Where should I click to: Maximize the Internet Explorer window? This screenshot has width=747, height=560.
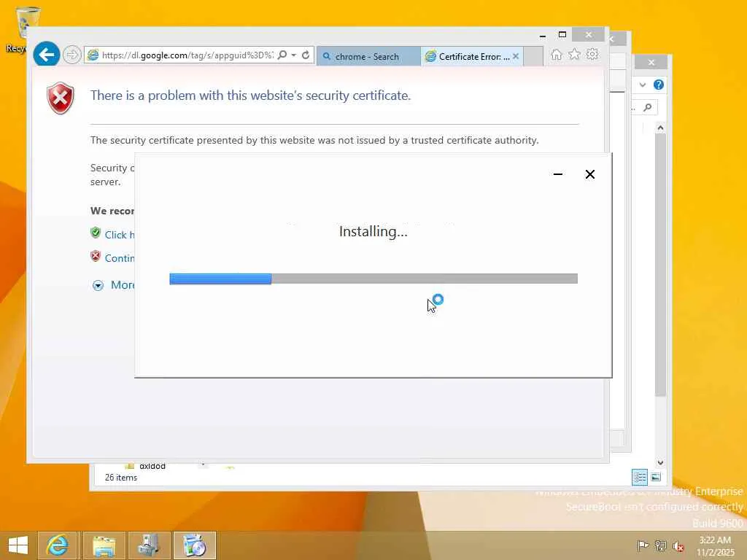pos(562,34)
